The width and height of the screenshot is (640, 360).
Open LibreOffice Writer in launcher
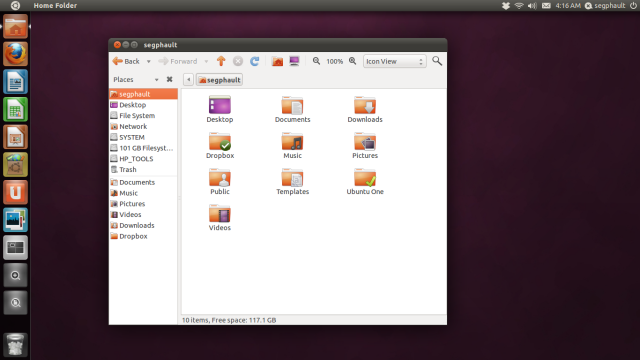point(16,82)
